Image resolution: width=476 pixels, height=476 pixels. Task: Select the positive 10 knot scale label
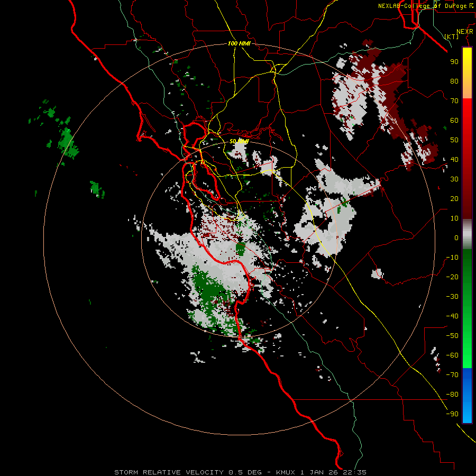[x=454, y=218]
